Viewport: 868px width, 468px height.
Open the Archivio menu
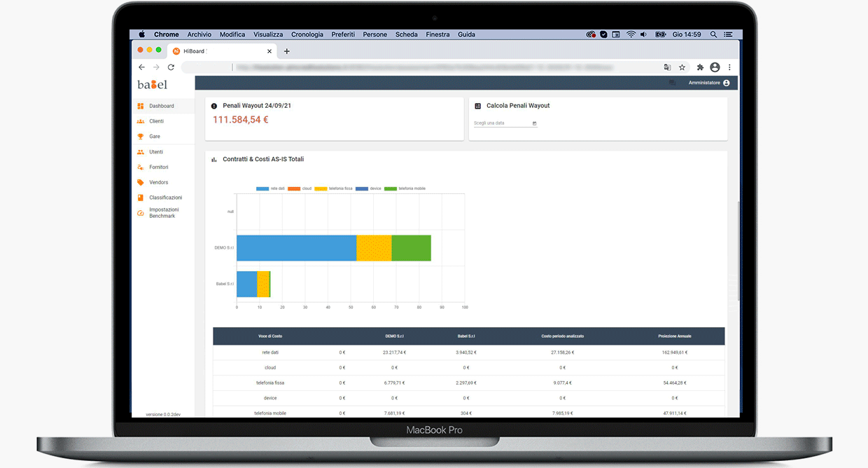199,34
